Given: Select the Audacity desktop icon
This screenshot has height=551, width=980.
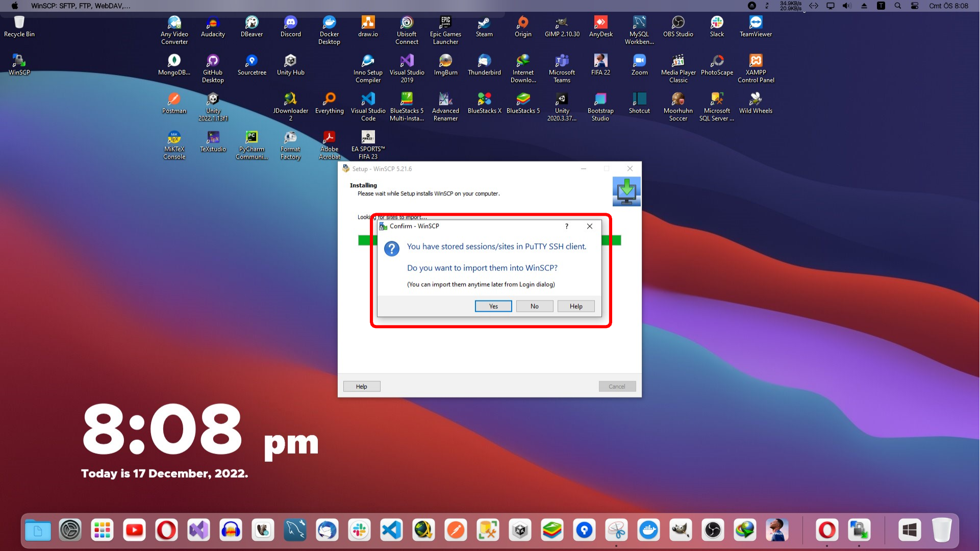Looking at the screenshot, I should pos(213,27).
